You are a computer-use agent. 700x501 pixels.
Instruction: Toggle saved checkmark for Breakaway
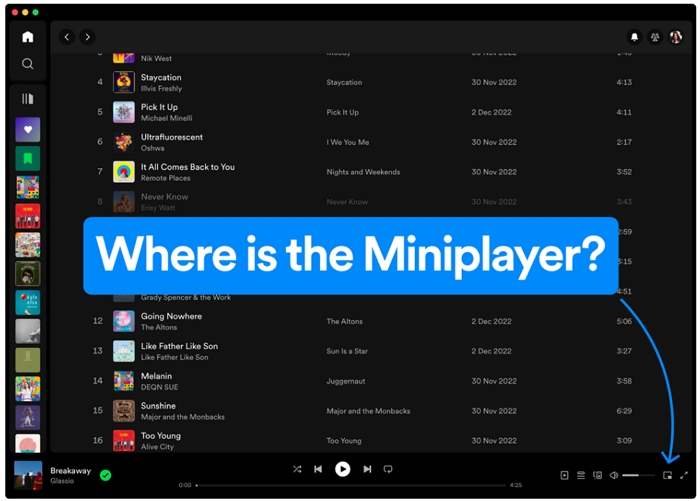click(x=105, y=476)
